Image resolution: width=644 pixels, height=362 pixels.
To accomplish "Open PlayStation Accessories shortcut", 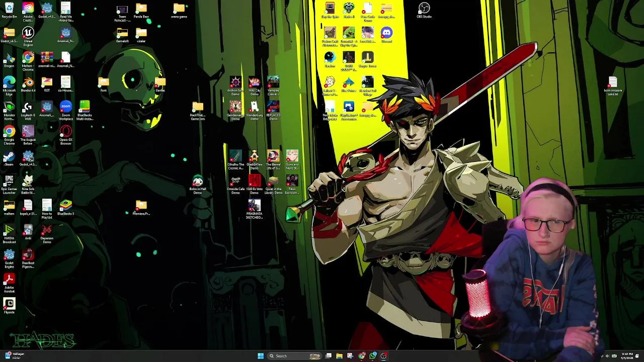I will coord(349,111).
